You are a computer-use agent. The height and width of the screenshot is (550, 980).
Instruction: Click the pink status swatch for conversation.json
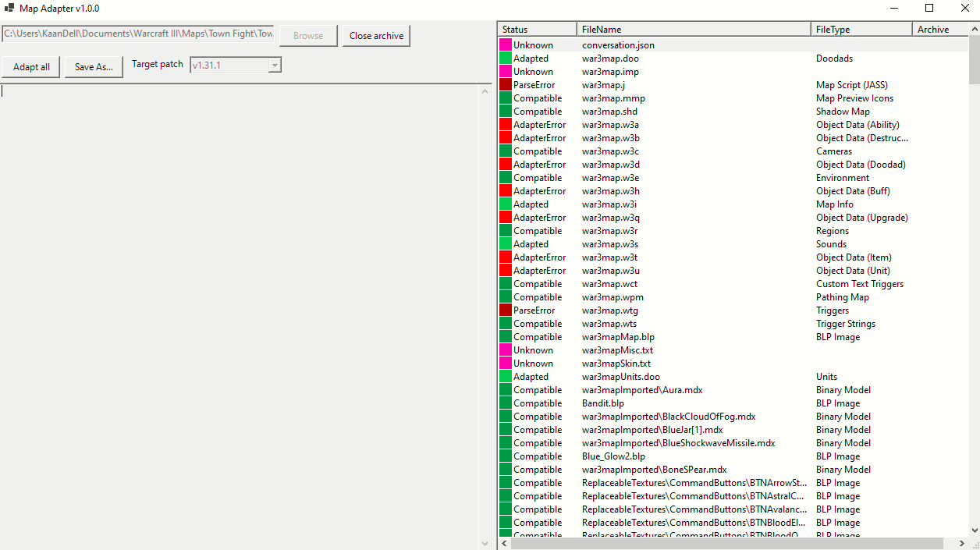pyautogui.click(x=506, y=45)
